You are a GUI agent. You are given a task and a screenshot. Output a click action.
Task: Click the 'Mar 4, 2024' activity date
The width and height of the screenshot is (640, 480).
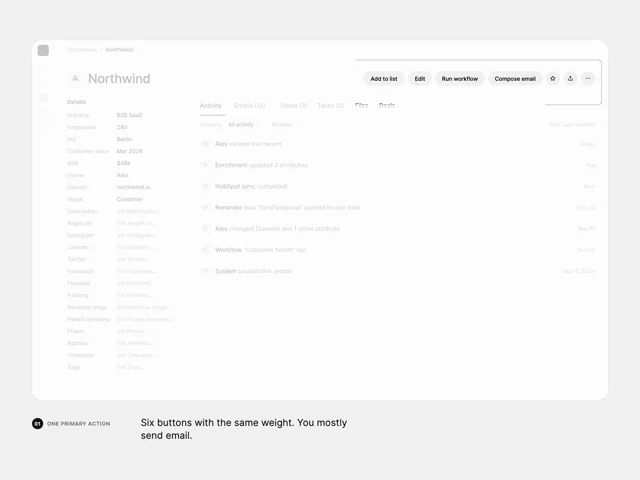[579, 271]
